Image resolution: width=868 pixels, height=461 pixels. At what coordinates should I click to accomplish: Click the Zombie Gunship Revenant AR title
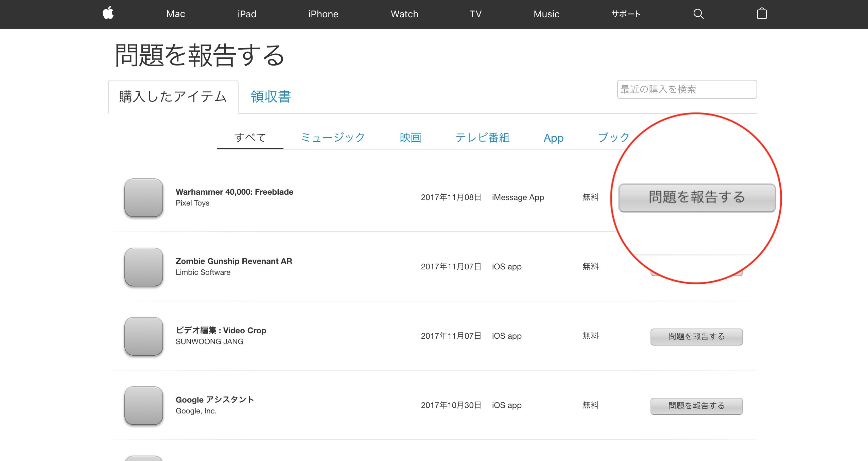coord(234,261)
